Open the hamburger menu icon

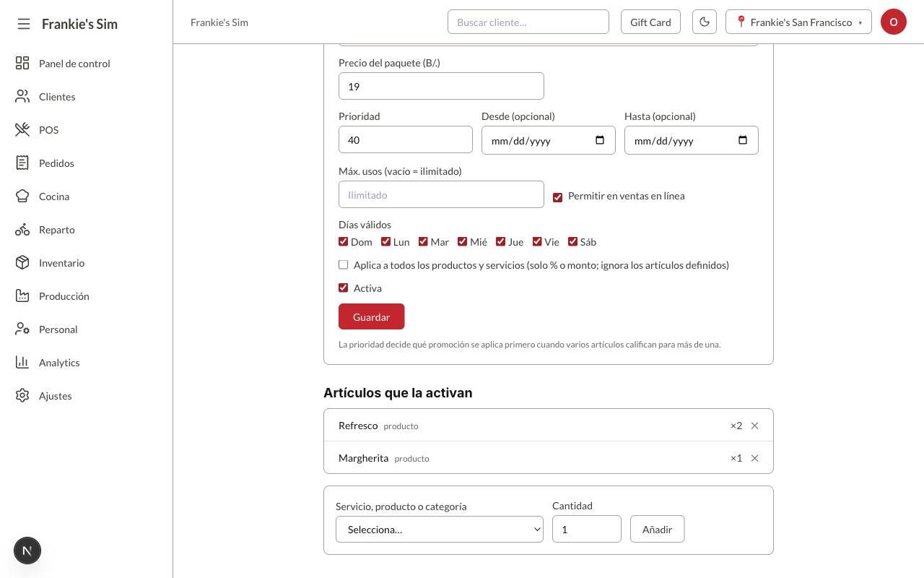24,24
